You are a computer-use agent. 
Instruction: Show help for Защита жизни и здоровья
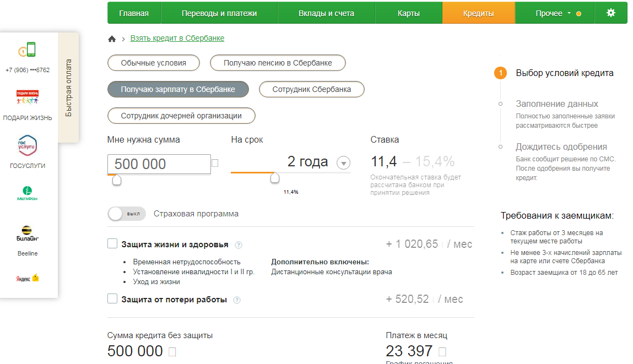coord(239,245)
